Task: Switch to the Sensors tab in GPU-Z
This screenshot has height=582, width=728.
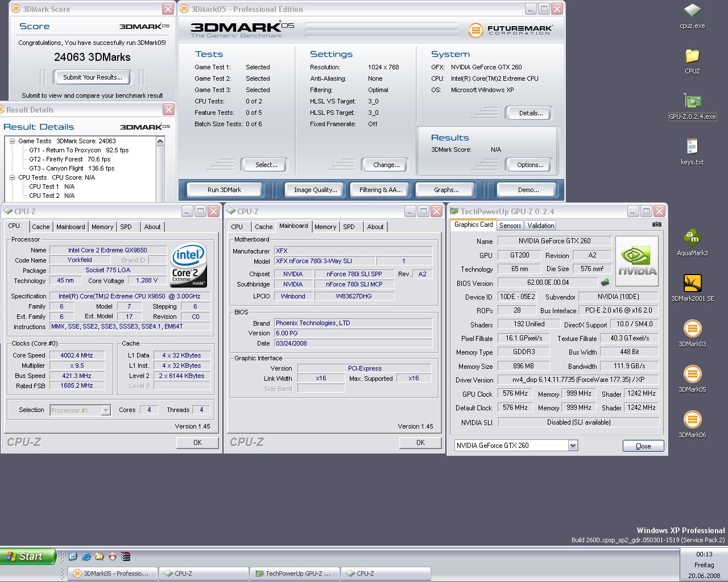Action: coord(510,226)
